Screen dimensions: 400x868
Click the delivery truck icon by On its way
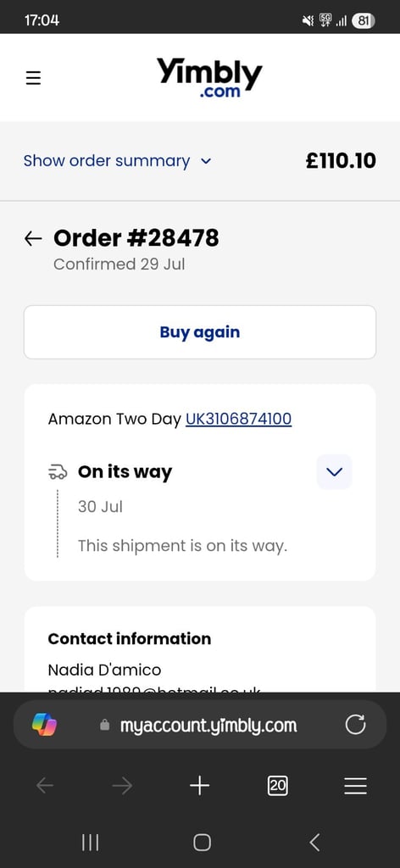[x=58, y=471]
